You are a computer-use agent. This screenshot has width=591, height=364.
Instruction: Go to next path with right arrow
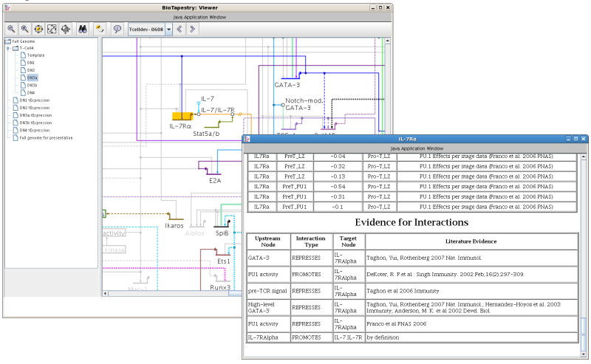(192, 29)
